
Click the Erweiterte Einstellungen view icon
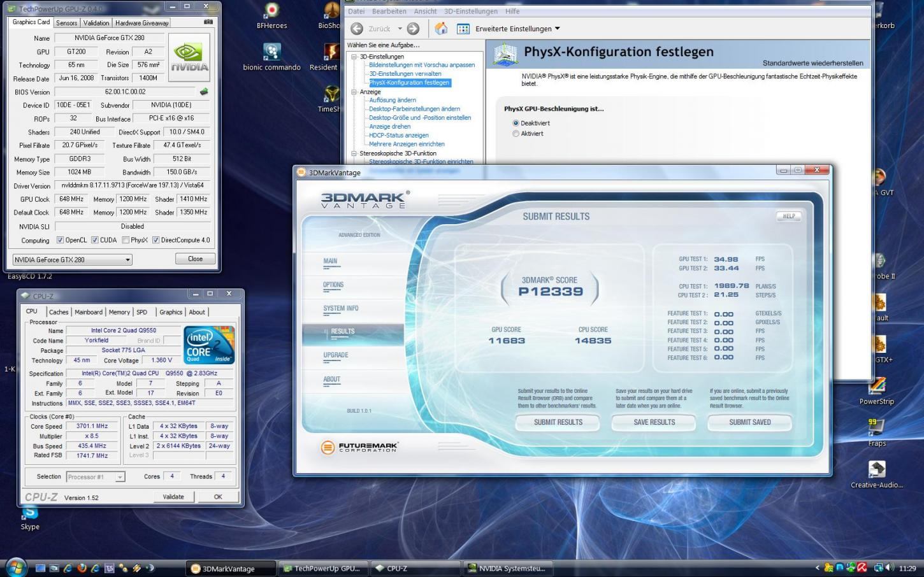[463, 29]
